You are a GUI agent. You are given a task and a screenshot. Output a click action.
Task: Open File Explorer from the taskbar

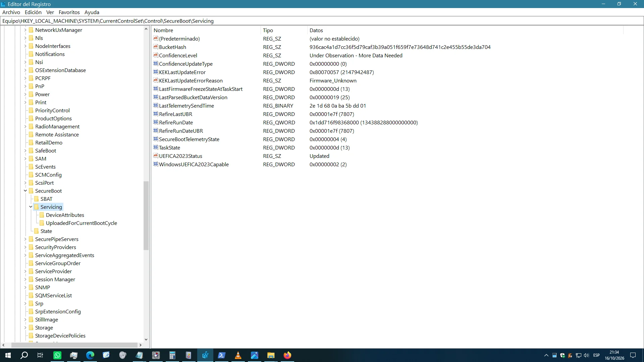(271, 355)
